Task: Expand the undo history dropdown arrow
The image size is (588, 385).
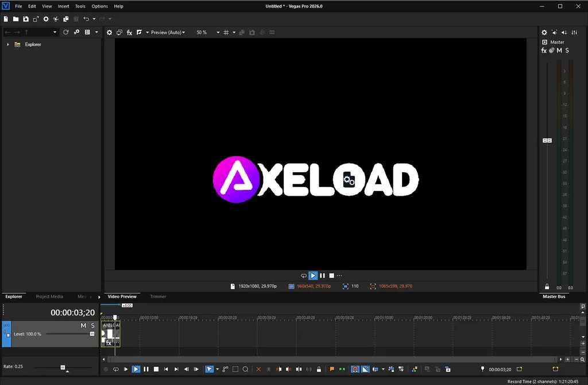Action: 94,18
